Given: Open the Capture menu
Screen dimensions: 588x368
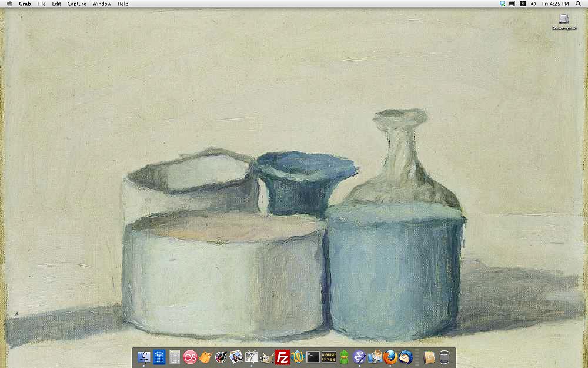Looking at the screenshot, I should (x=76, y=4).
